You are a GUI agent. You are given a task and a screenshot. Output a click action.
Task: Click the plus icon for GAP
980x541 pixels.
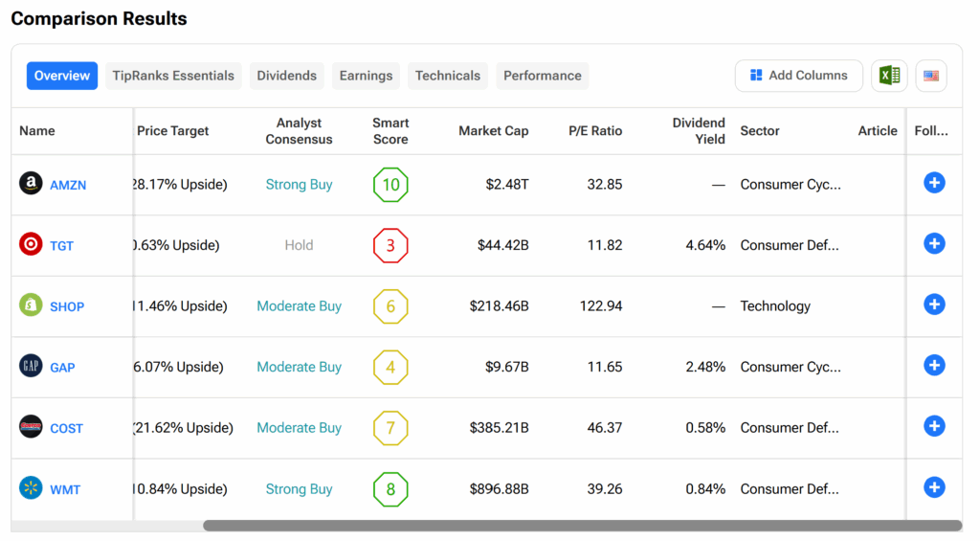coord(934,366)
